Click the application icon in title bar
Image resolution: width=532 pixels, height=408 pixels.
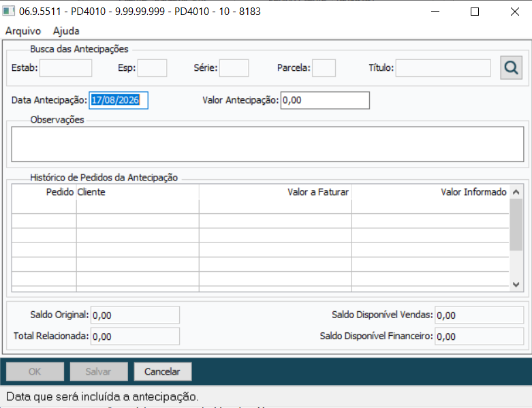[8, 11]
